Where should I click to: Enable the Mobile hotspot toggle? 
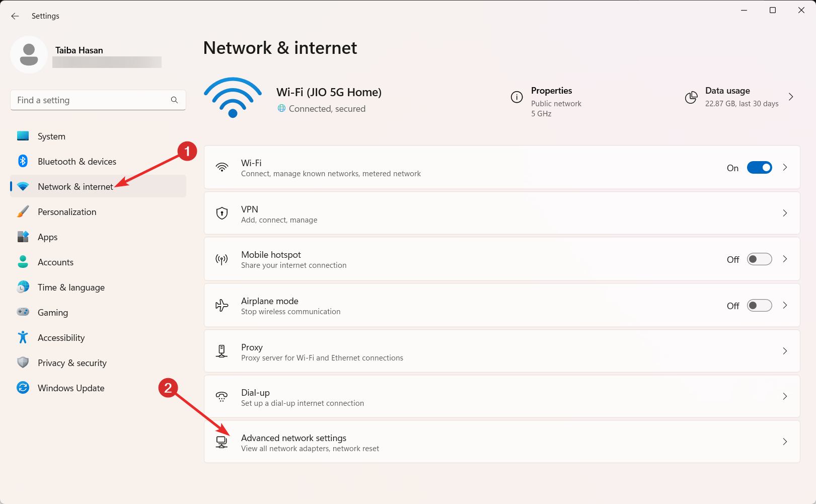tap(759, 259)
